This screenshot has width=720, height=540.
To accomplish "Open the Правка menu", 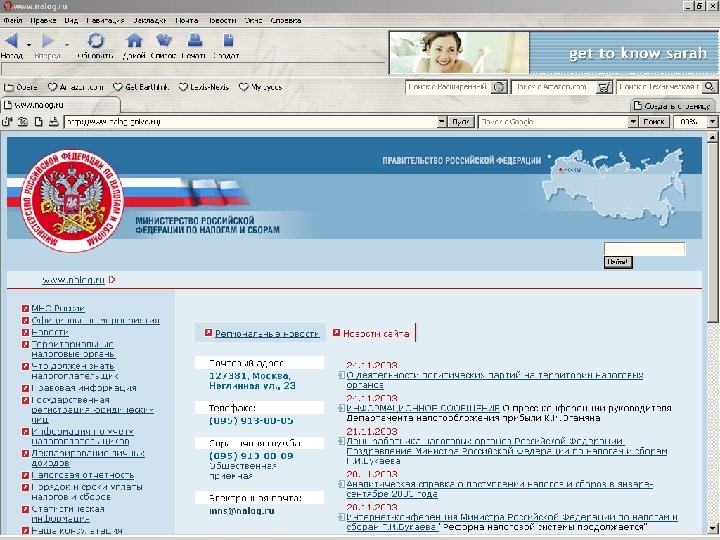I will (x=44, y=20).
